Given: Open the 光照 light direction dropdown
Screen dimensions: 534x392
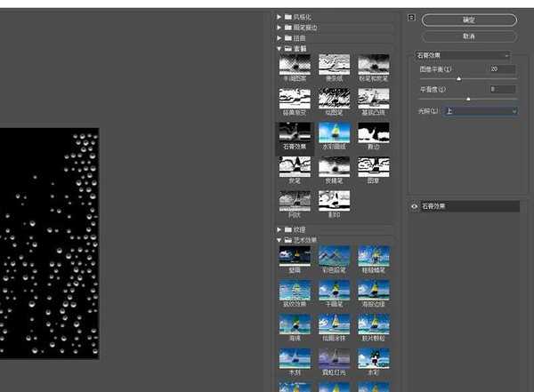Looking at the screenshot, I should point(481,111).
